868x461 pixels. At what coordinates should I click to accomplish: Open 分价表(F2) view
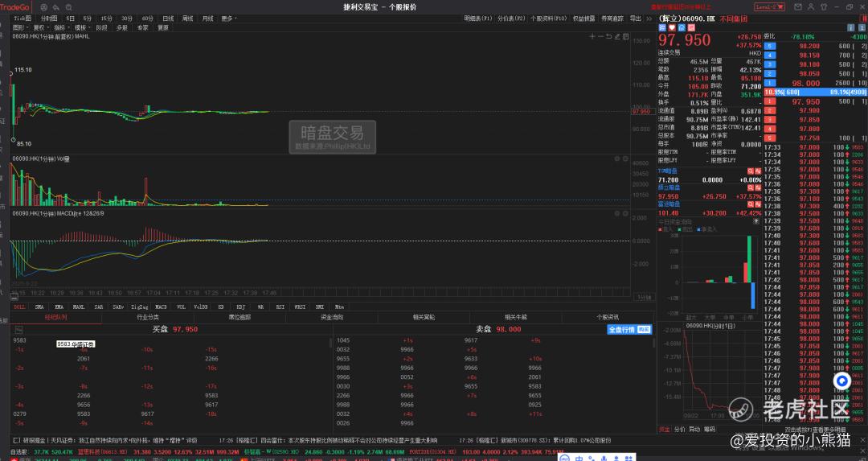coord(511,19)
